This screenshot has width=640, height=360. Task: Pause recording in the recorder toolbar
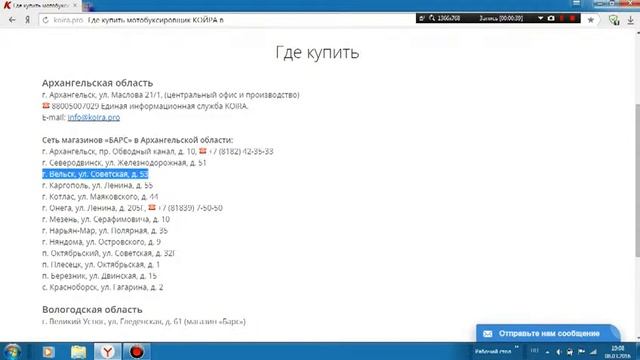(562, 18)
